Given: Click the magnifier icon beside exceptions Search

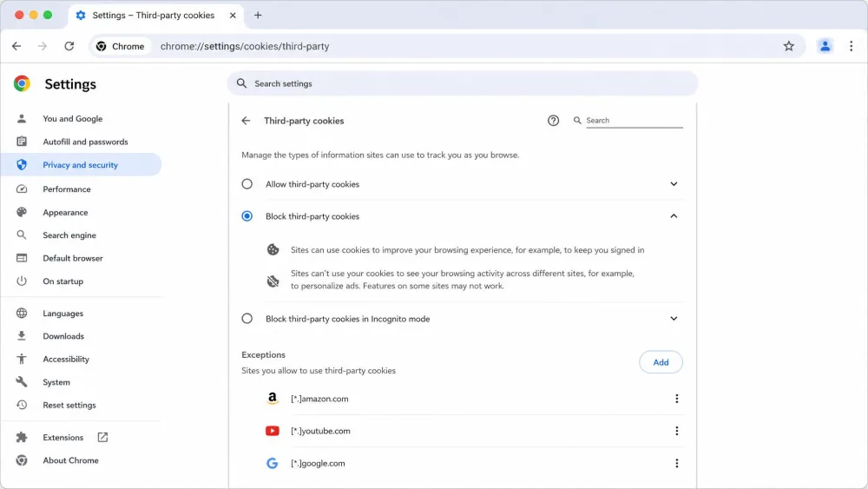Looking at the screenshot, I should 577,120.
